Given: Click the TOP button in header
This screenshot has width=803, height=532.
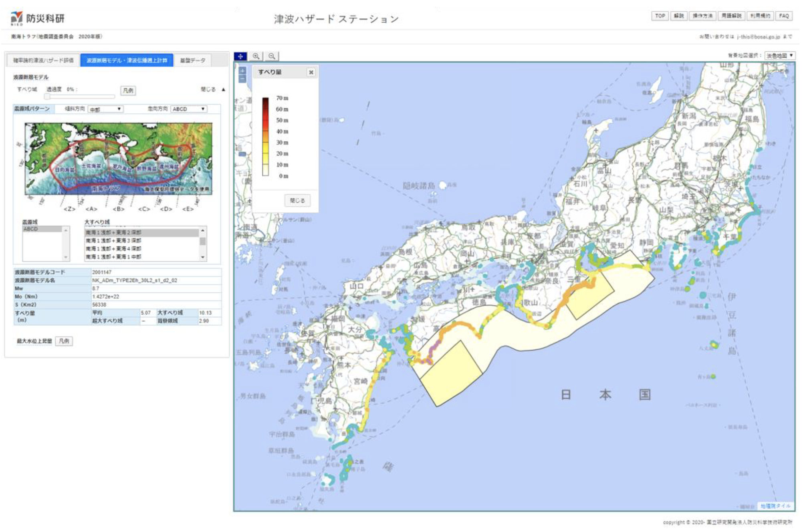Looking at the screenshot, I should point(660,16).
